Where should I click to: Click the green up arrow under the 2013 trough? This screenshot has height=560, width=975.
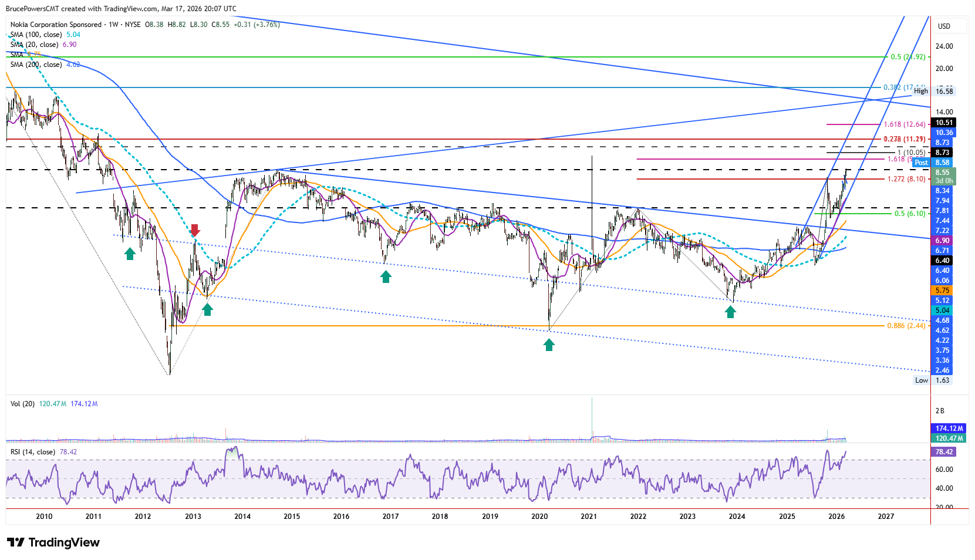click(207, 309)
